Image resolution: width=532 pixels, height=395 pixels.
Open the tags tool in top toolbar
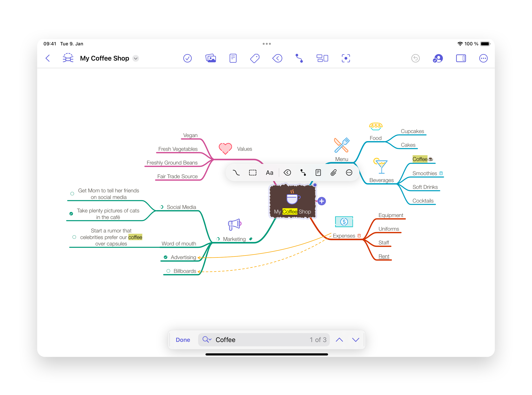tap(255, 58)
